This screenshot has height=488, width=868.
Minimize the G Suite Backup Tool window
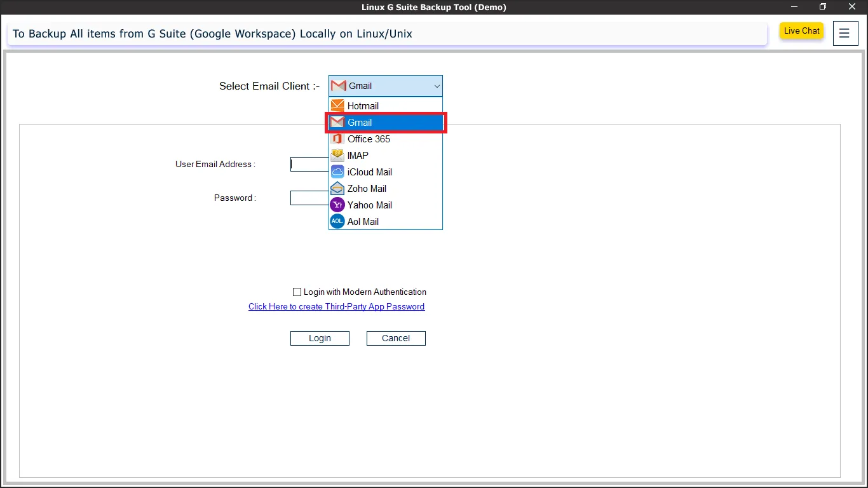(794, 7)
